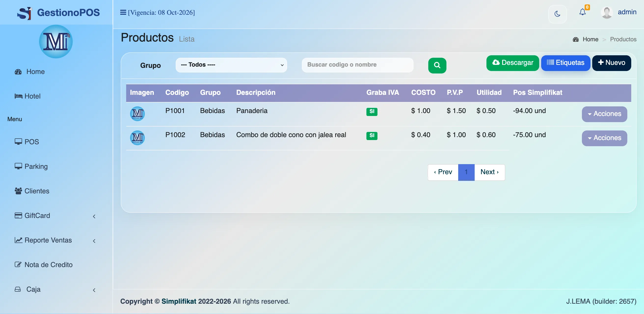Click the green search magnifier button

pos(437,66)
